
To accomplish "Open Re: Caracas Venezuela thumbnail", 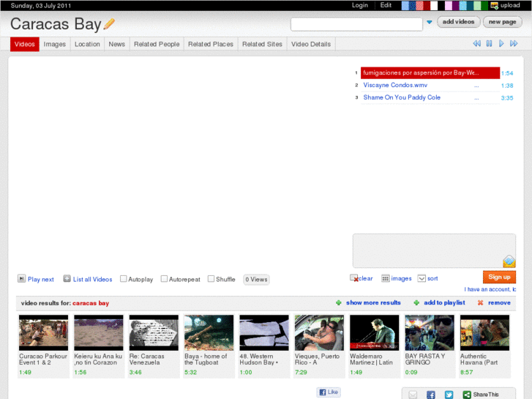I will click(x=154, y=332).
